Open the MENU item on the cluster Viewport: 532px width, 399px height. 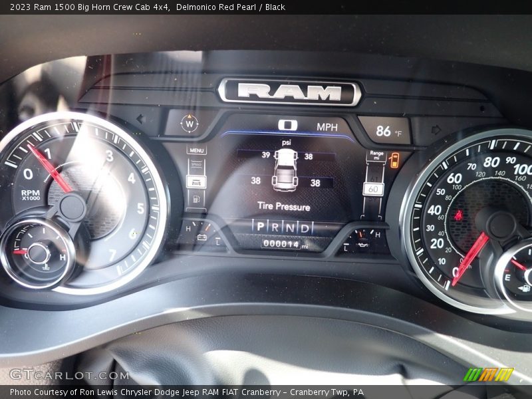[x=196, y=151]
